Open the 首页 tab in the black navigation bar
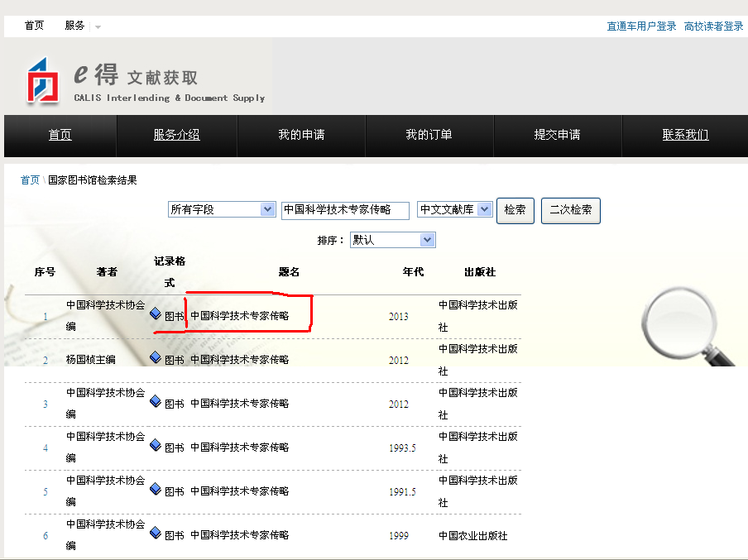 [x=60, y=135]
